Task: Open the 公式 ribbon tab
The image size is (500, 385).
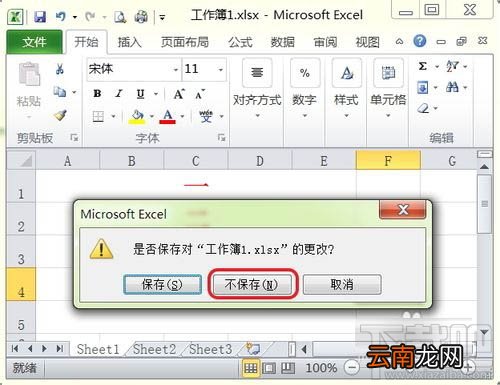Action: (240, 42)
